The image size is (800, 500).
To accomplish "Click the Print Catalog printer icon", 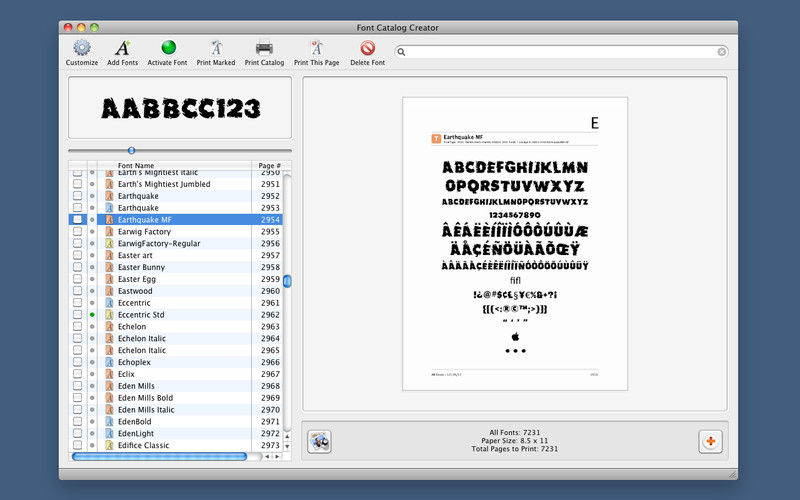I will 264,48.
